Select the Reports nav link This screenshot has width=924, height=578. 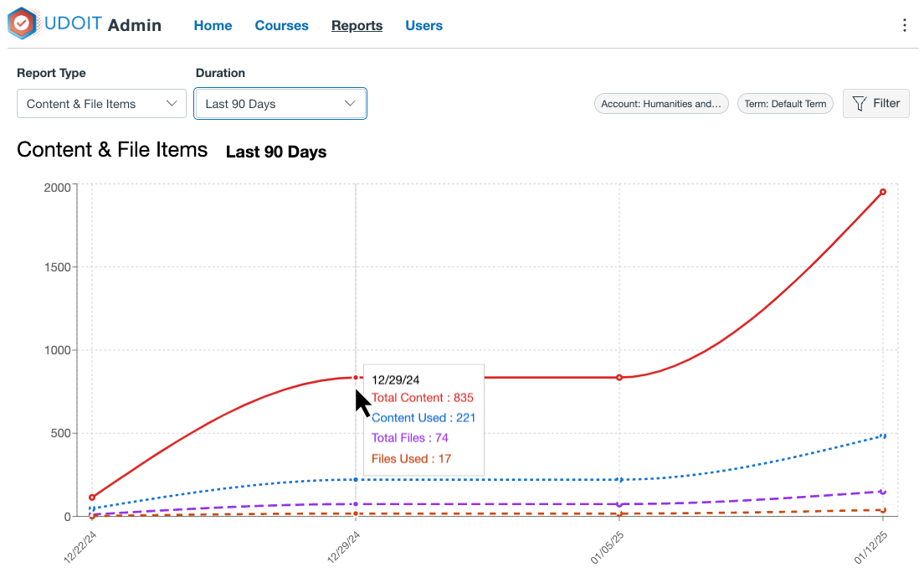click(x=357, y=26)
